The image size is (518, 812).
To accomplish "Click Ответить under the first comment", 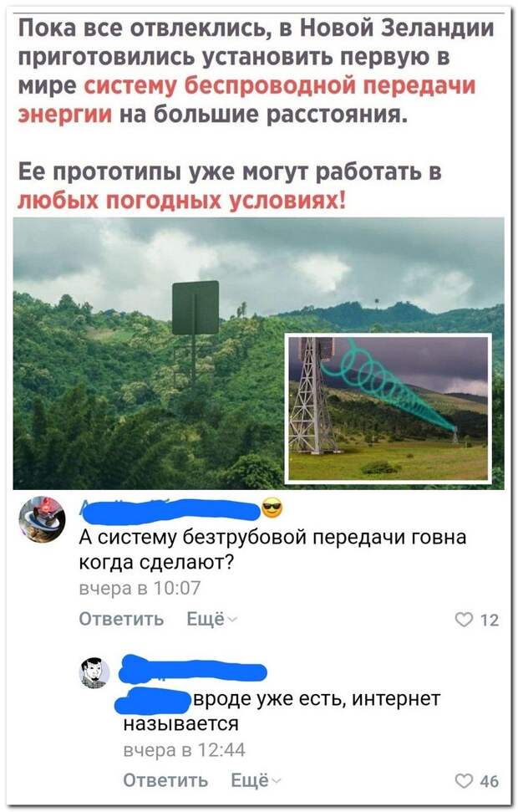I will pyautogui.click(x=122, y=620).
